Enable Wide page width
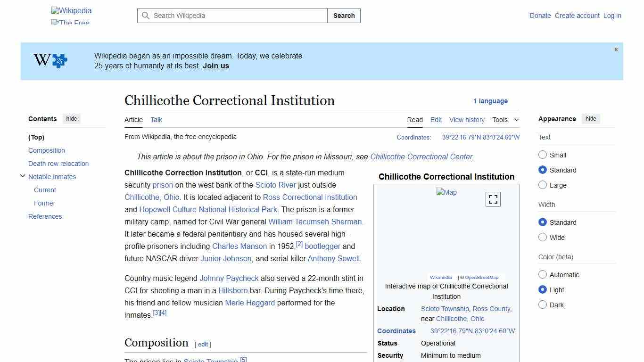The image size is (644, 362). [543, 237]
